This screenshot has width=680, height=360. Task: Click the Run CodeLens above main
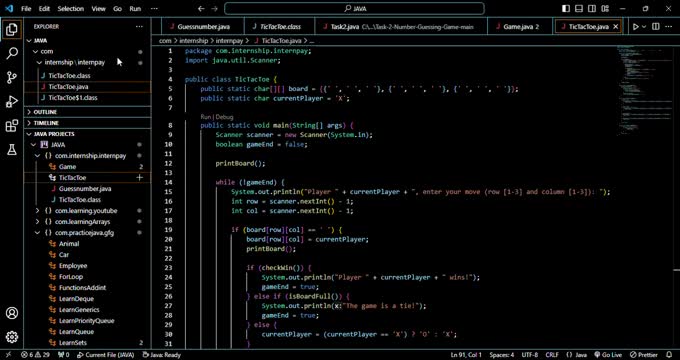[x=206, y=117]
